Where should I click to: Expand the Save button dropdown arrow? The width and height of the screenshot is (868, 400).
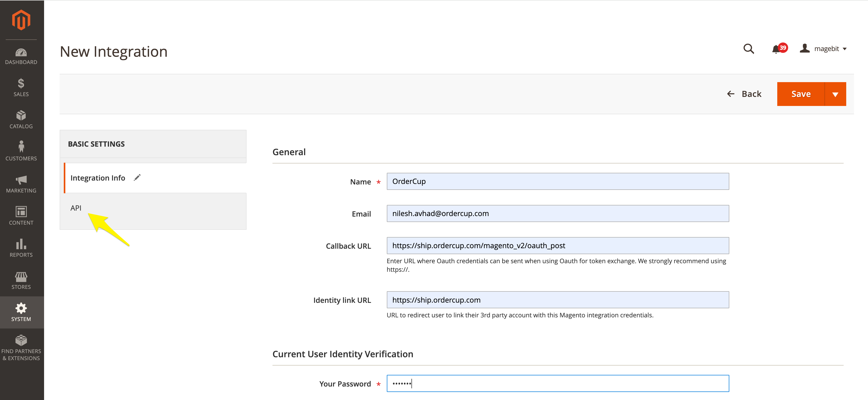point(835,94)
